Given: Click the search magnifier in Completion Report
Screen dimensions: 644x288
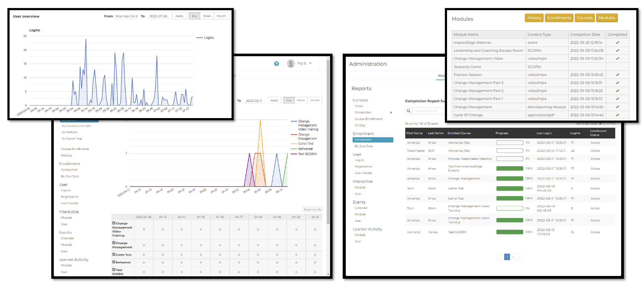Looking at the screenshot, I should click(x=409, y=111).
